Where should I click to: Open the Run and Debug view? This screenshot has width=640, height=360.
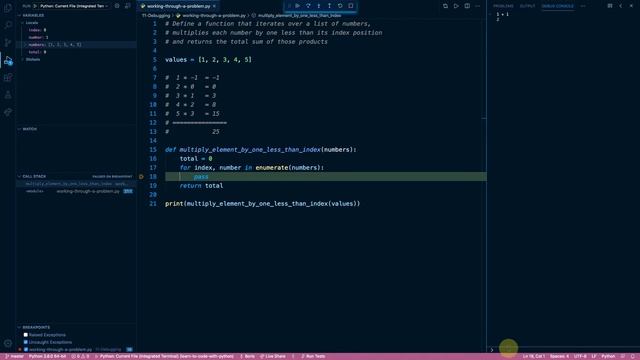click(8, 60)
